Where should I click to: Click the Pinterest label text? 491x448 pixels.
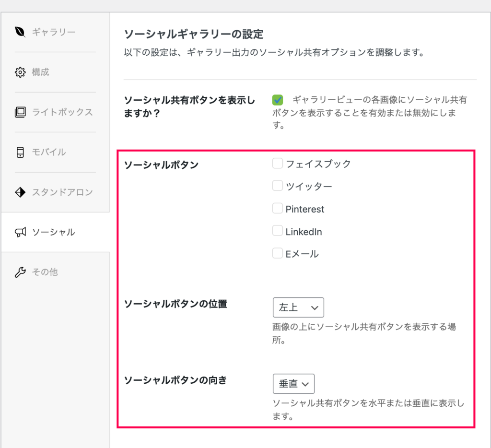coord(304,209)
